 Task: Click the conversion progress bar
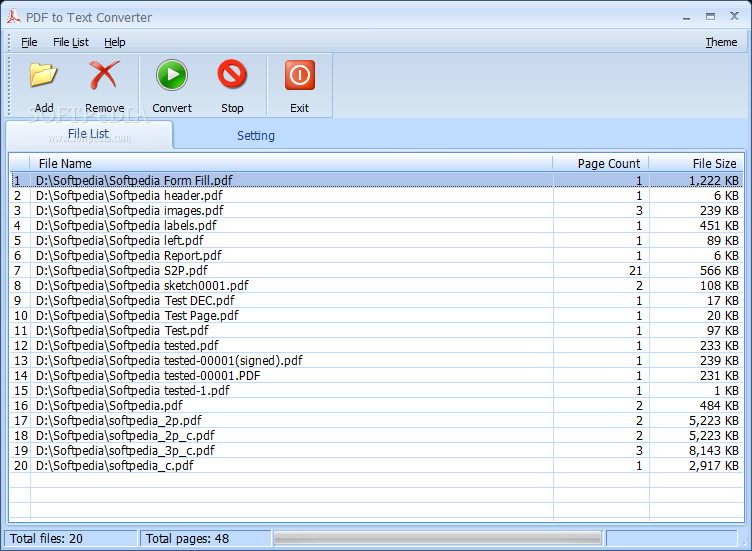point(437,538)
